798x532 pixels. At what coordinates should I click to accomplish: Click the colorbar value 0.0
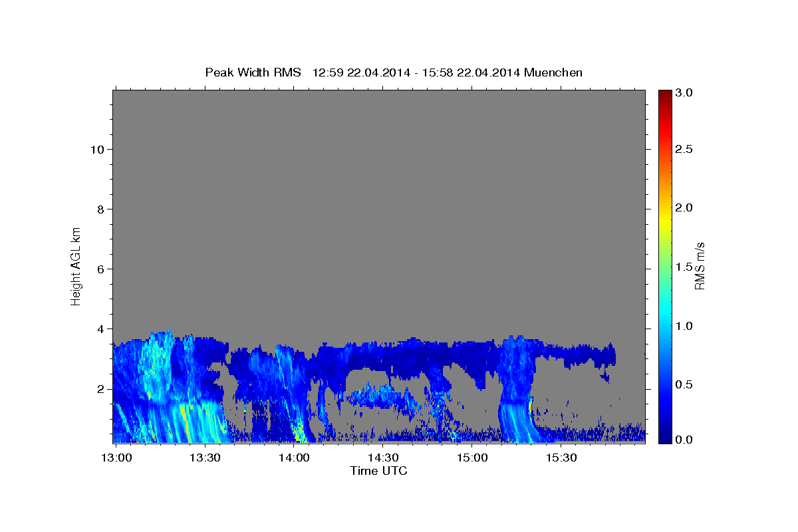tap(685, 439)
